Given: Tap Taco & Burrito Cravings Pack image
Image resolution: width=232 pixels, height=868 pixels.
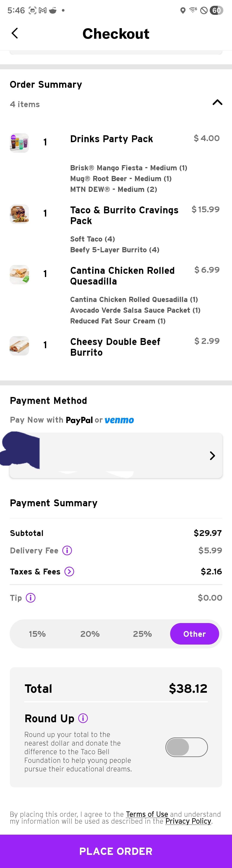Looking at the screenshot, I should point(19,214).
